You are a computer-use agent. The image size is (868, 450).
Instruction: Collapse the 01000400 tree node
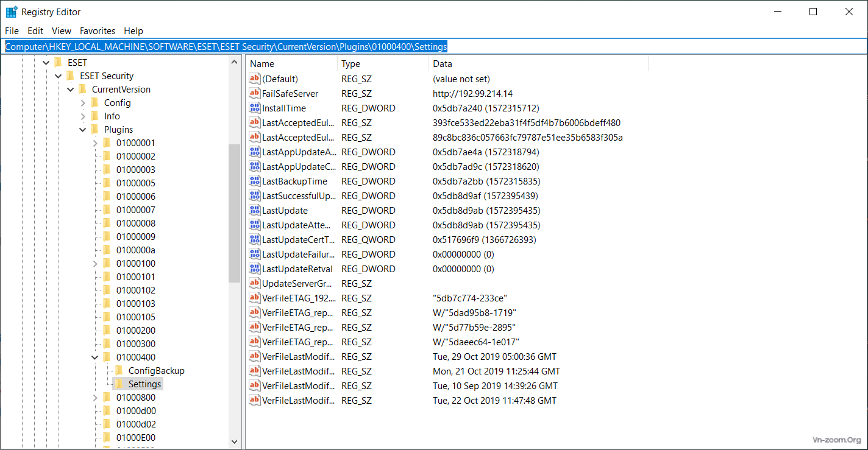click(x=95, y=357)
